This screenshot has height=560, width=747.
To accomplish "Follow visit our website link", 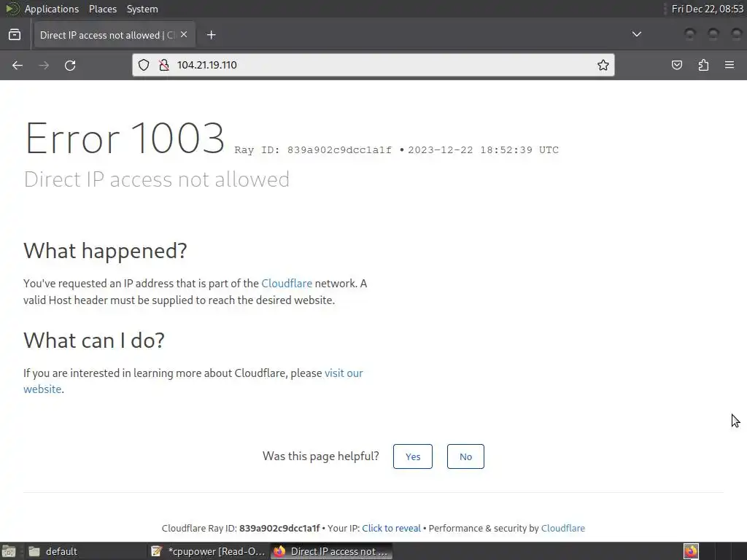I will tap(193, 381).
